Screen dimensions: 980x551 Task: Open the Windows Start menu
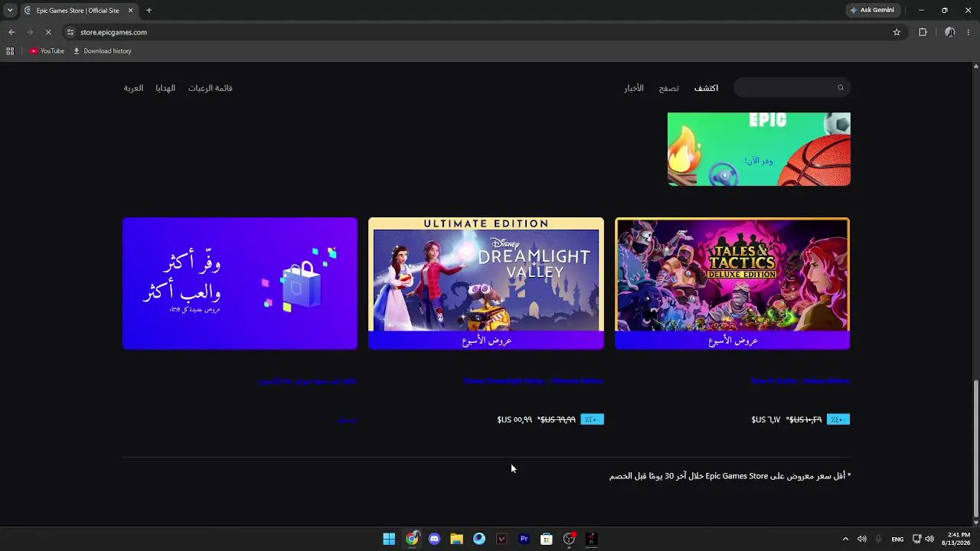[x=389, y=539]
